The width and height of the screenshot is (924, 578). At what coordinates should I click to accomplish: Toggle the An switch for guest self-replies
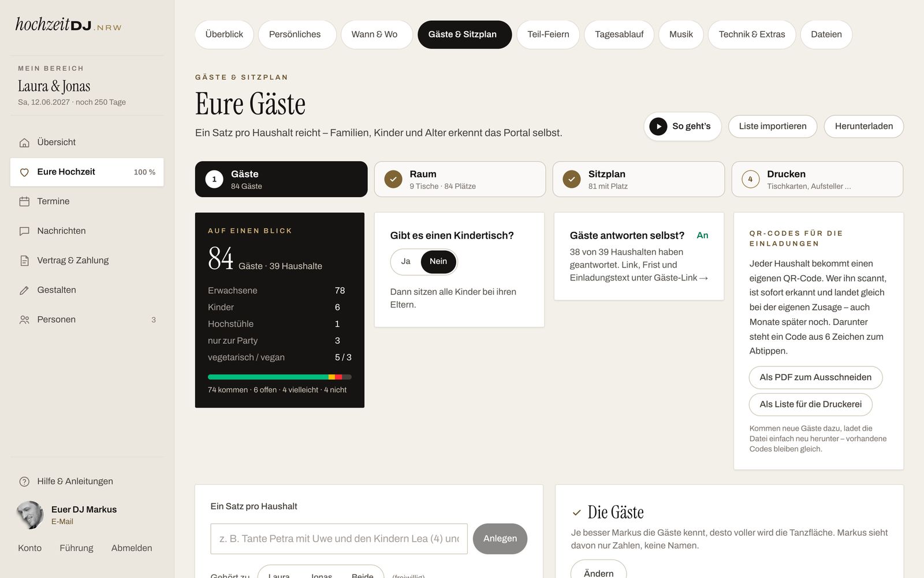(702, 235)
